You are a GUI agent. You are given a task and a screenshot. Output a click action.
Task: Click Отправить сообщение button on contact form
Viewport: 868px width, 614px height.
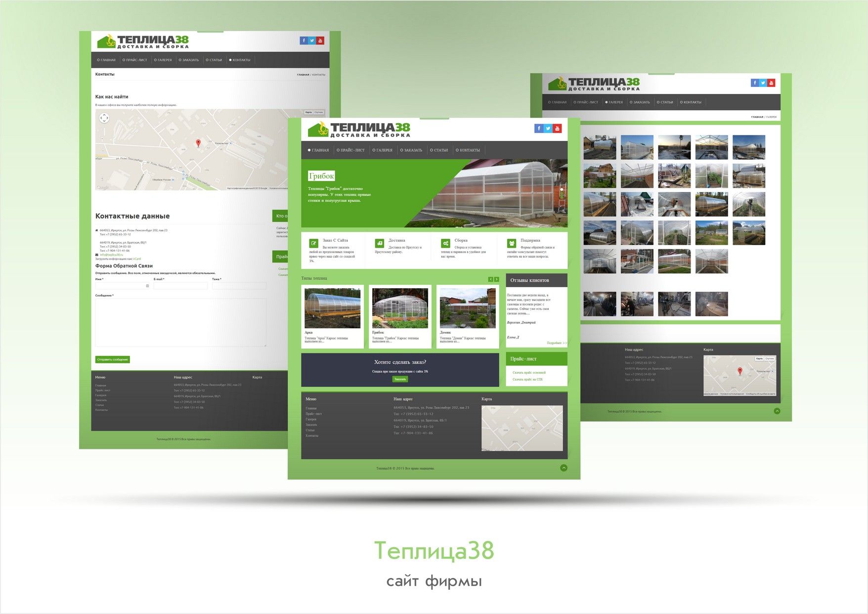coord(113,359)
